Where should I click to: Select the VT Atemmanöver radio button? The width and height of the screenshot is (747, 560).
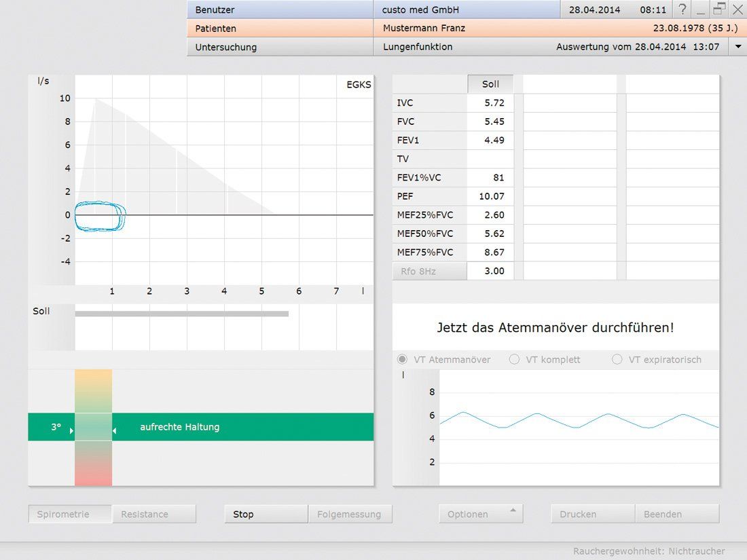click(403, 359)
